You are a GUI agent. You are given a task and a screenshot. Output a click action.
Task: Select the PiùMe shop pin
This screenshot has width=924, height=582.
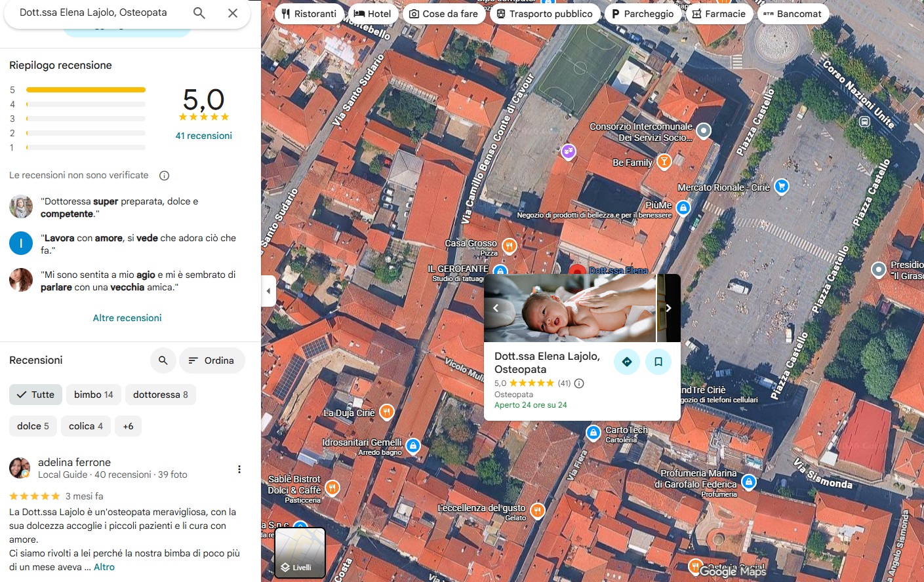[x=683, y=208]
